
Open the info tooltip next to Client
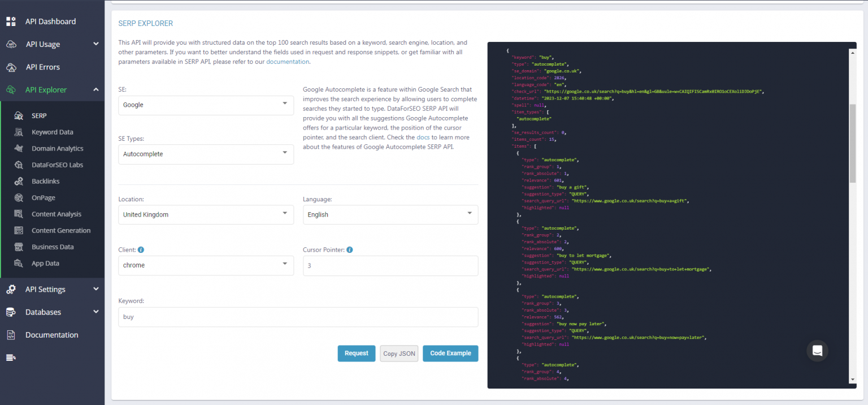point(140,249)
